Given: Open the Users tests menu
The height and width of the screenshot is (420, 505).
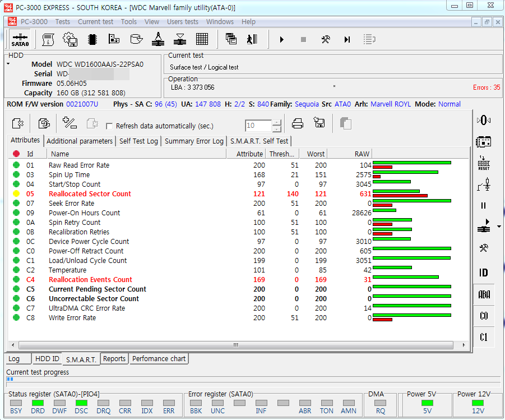Looking at the screenshot, I should (183, 22).
